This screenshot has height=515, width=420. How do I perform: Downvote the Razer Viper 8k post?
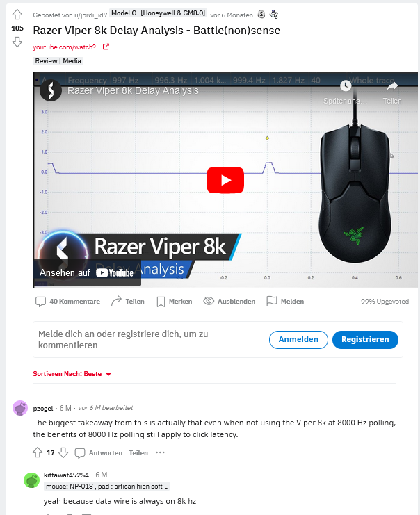(x=17, y=42)
